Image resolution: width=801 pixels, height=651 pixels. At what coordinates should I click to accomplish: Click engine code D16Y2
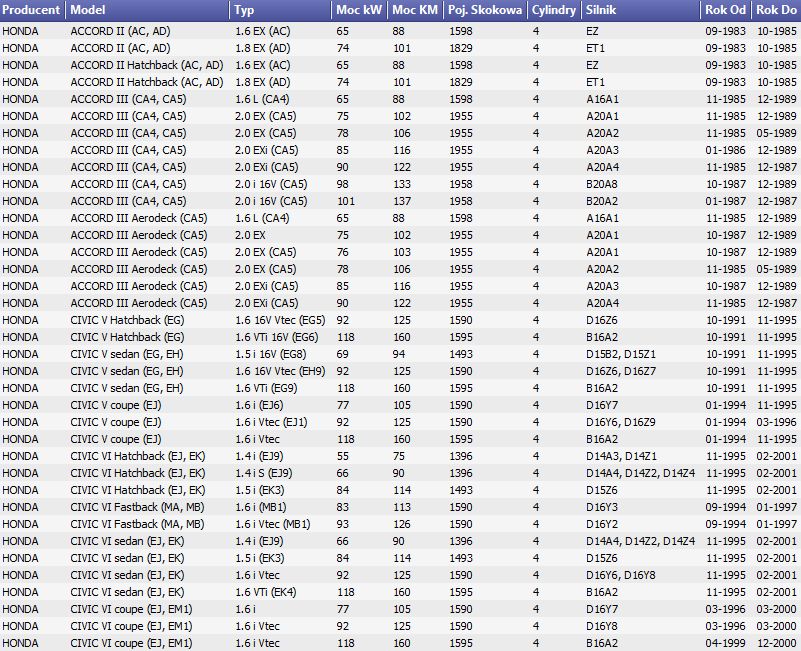tap(602, 524)
